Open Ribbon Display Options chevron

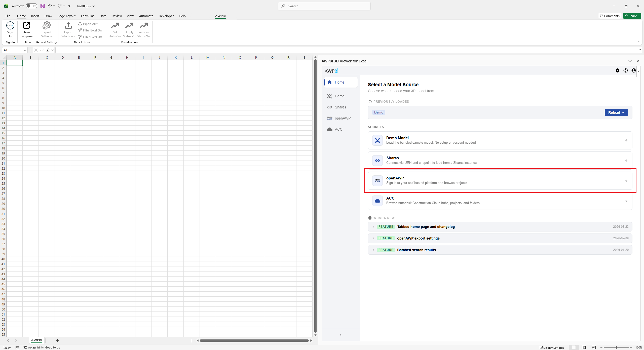638,41
